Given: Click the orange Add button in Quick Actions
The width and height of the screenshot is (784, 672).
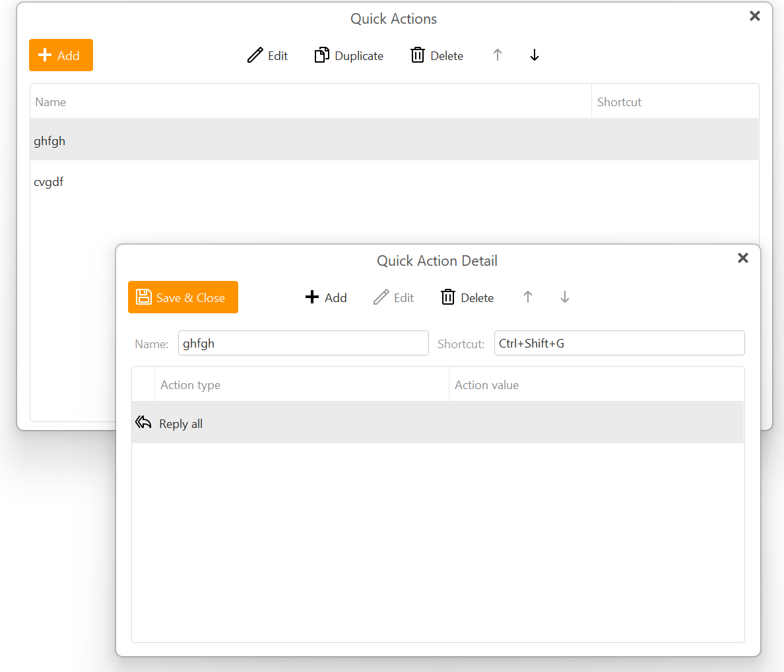Looking at the screenshot, I should [x=61, y=55].
